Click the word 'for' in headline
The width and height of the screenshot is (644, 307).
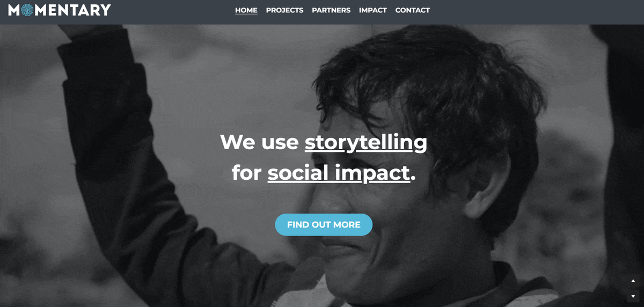coord(246,173)
